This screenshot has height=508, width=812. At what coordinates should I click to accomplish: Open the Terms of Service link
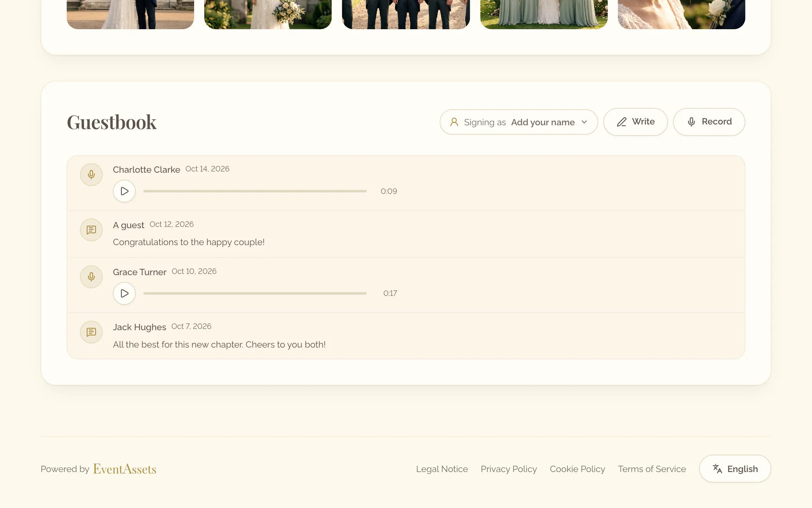652,469
